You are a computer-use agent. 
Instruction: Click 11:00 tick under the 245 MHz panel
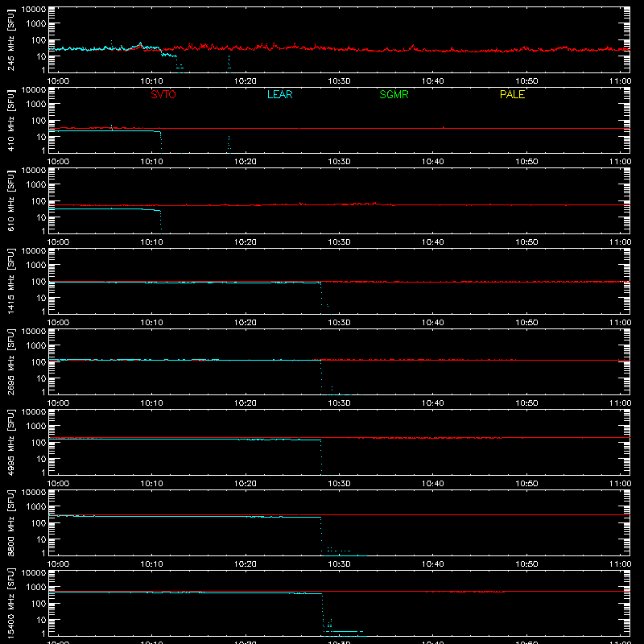[x=620, y=81]
